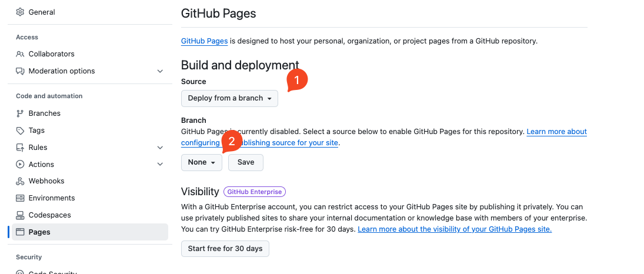Click the Rules icon in sidebar
The height and width of the screenshot is (274, 644).
pyautogui.click(x=20, y=148)
